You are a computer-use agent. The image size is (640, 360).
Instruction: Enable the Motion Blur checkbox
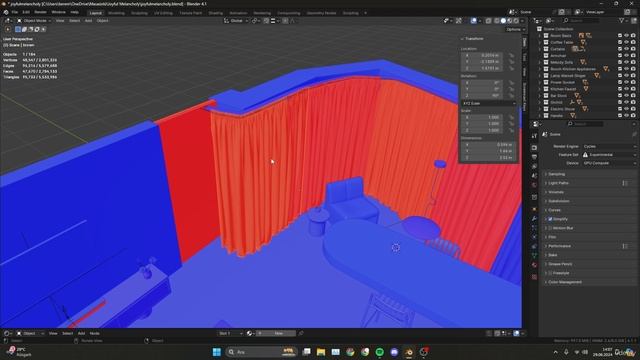(x=550, y=228)
